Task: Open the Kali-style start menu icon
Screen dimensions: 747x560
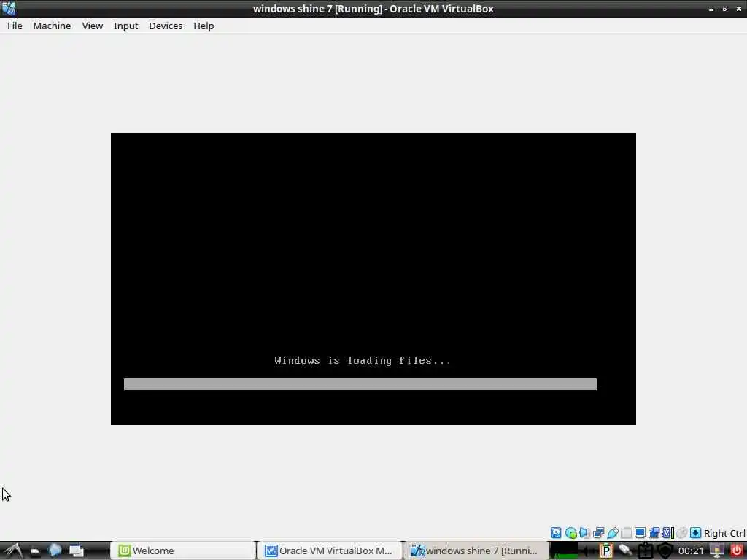Action: 13,551
